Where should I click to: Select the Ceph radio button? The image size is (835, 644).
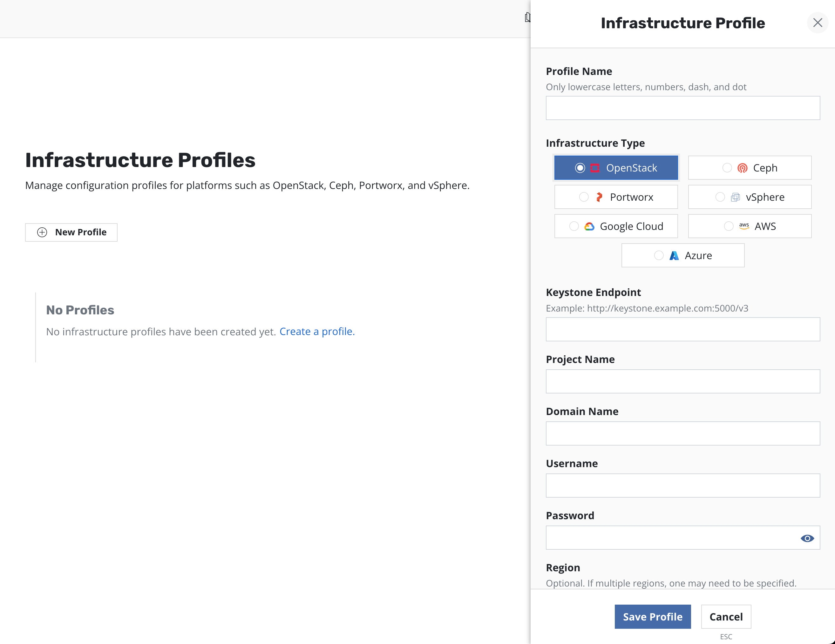pyautogui.click(x=727, y=168)
